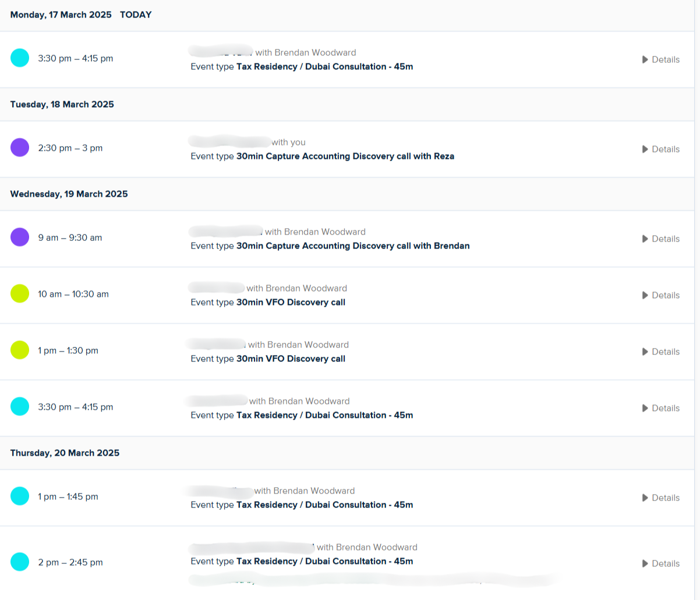
Task: Expand Details for Wednesday 9 am event
Action: click(661, 239)
